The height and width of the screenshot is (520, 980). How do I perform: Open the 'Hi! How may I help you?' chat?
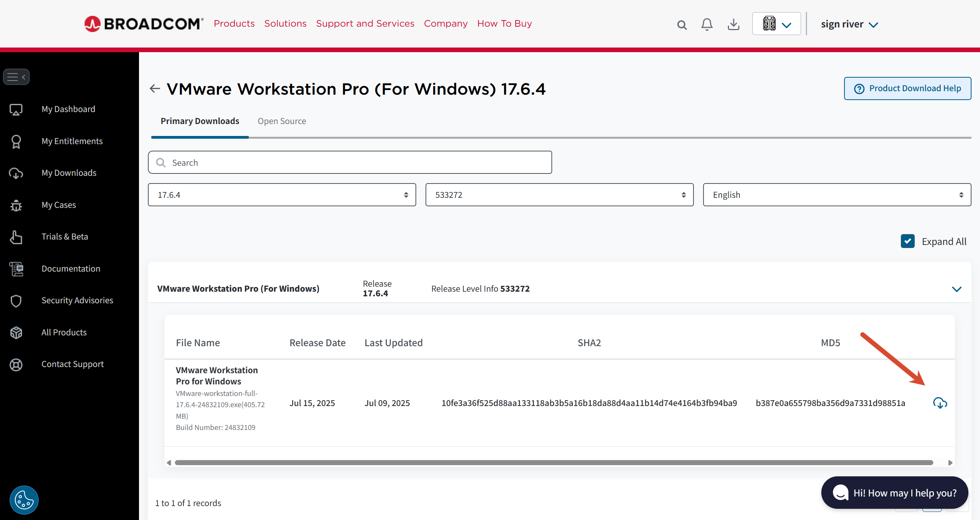(895, 493)
